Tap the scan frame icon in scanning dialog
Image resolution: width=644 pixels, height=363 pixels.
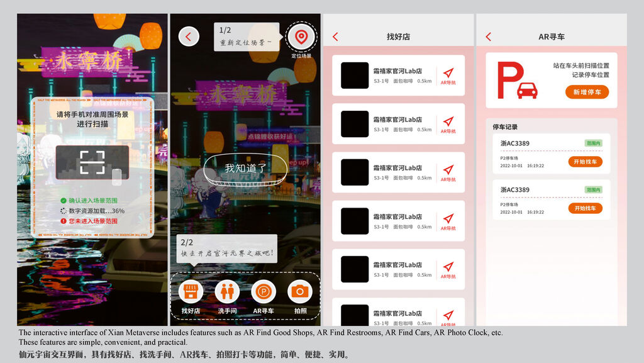pos(92,162)
